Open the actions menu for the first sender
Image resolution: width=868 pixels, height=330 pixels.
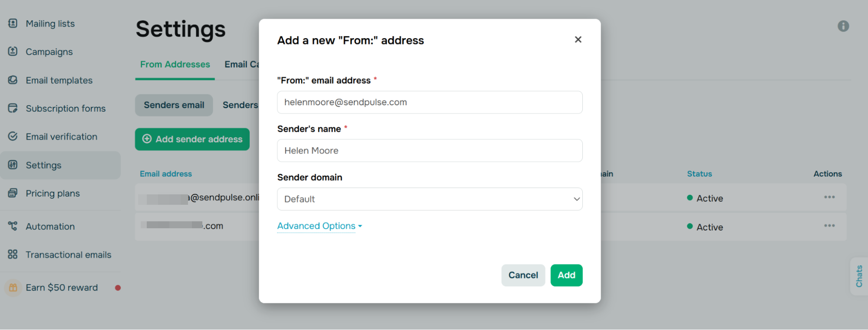(829, 197)
